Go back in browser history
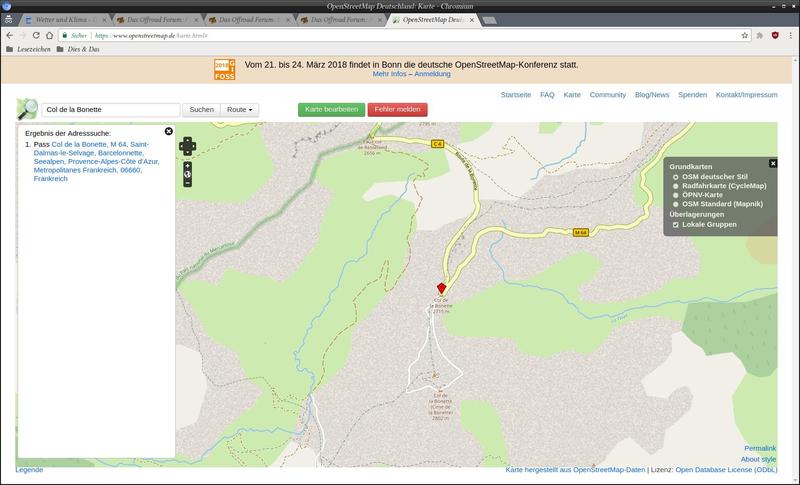 coord(10,35)
